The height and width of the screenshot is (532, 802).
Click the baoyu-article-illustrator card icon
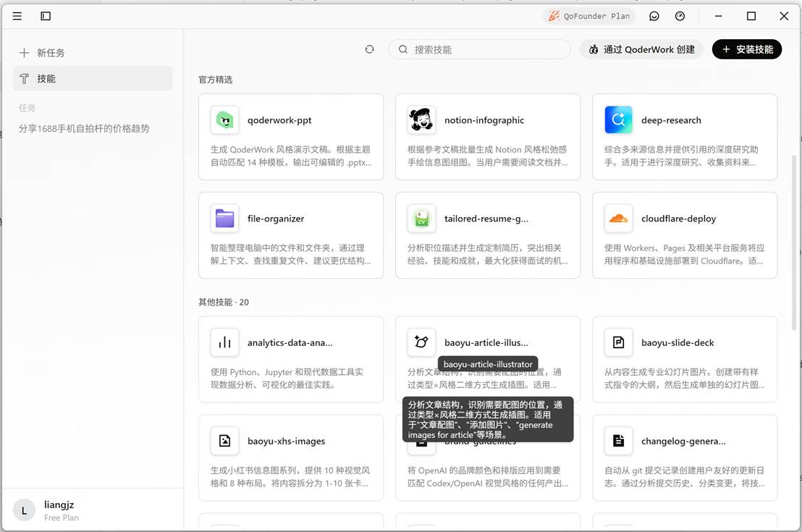[x=421, y=342]
